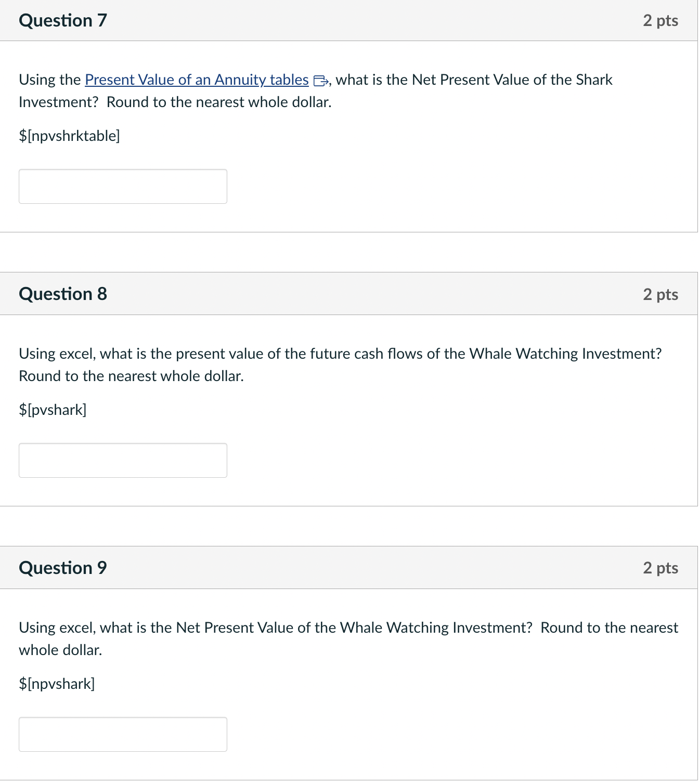699x784 pixels.
Task: Click inside the empty box below $[npvshark]
Action: pos(123,734)
